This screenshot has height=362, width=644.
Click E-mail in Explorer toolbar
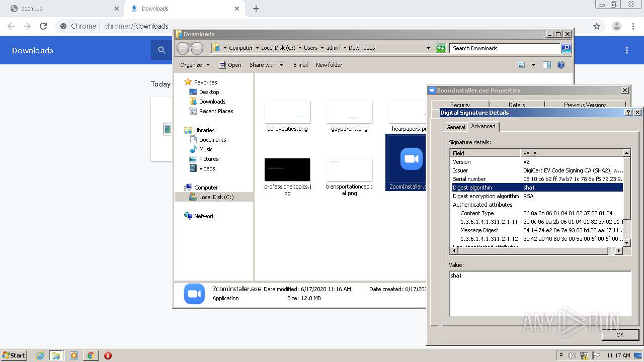tap(300, 65)
